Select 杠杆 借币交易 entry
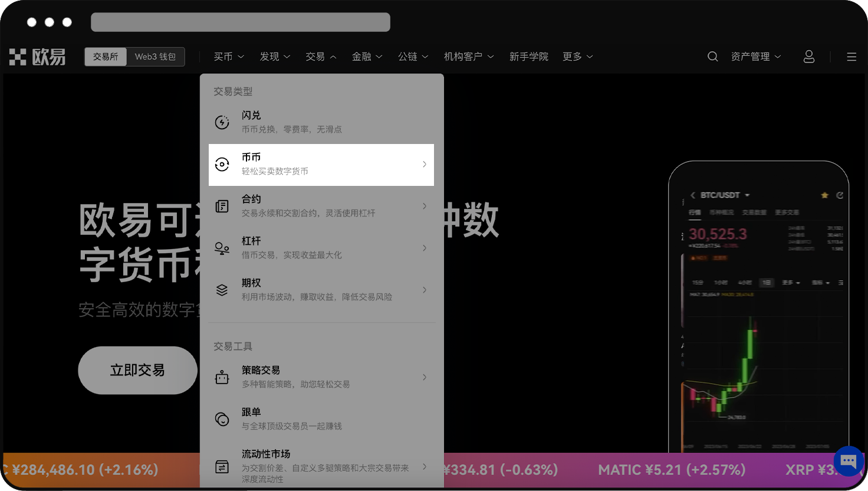 [x=321, y=248]
